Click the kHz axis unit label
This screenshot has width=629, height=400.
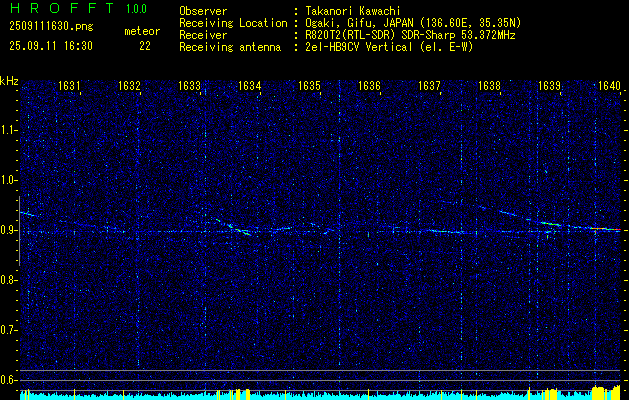[9, 81]
